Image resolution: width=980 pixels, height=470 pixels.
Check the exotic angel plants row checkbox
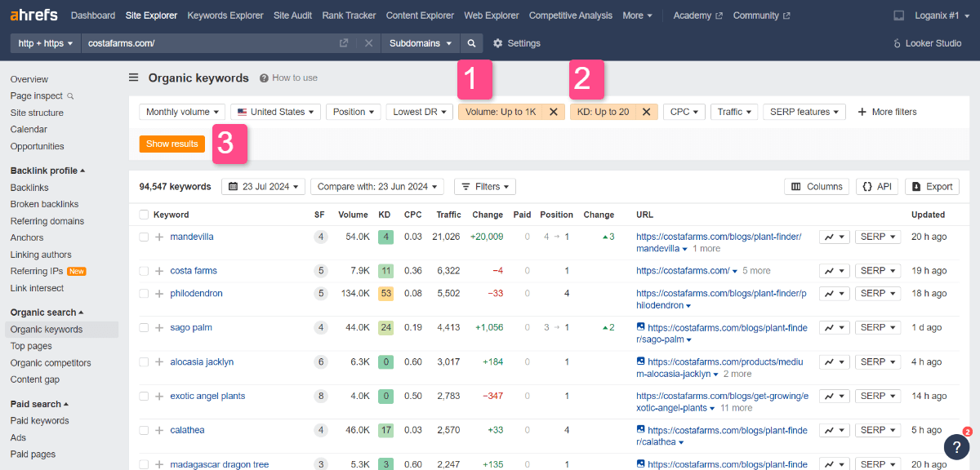point(144,397)
